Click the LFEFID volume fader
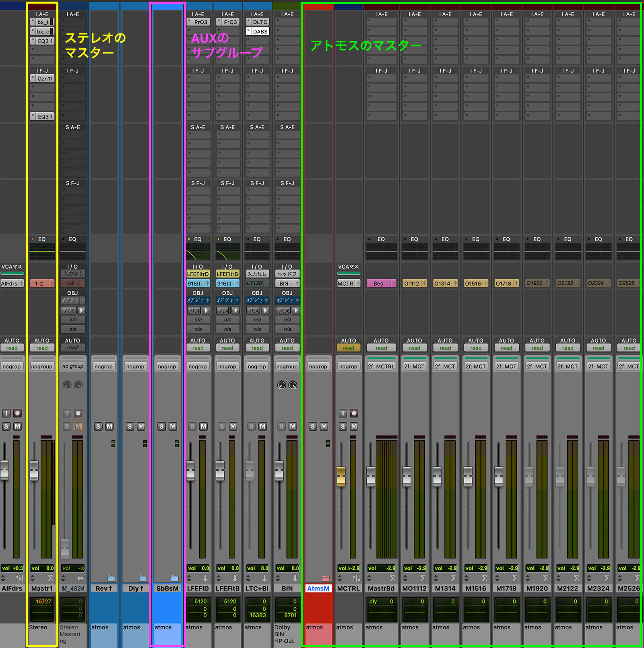This screenshot has height=648, width=644. [x=190, y=471]
